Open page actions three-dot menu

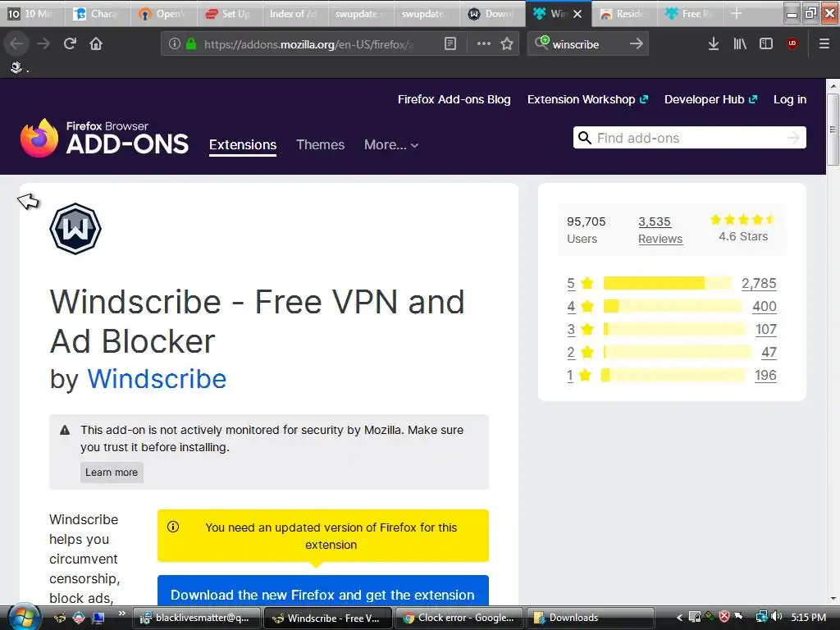[x=484, y=43]
